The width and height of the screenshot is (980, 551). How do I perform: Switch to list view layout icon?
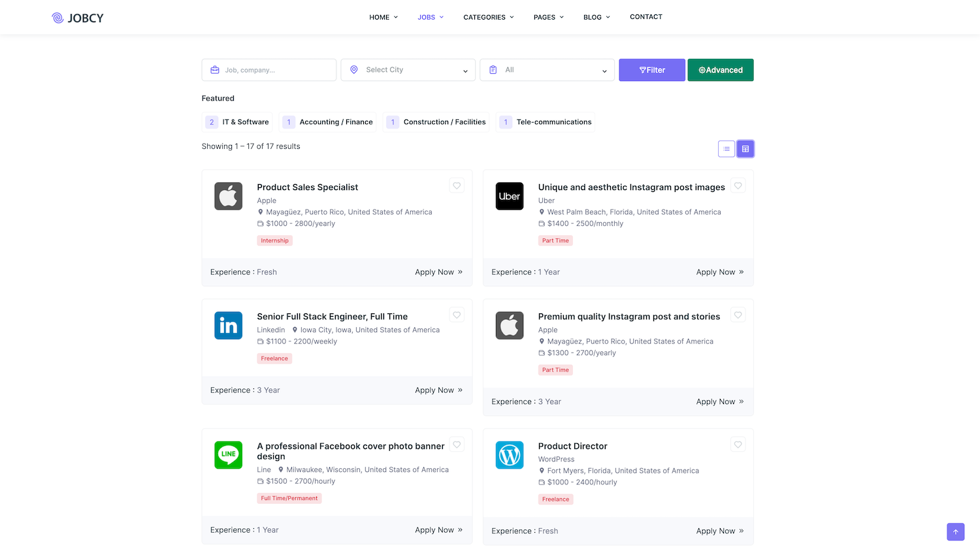726,149
